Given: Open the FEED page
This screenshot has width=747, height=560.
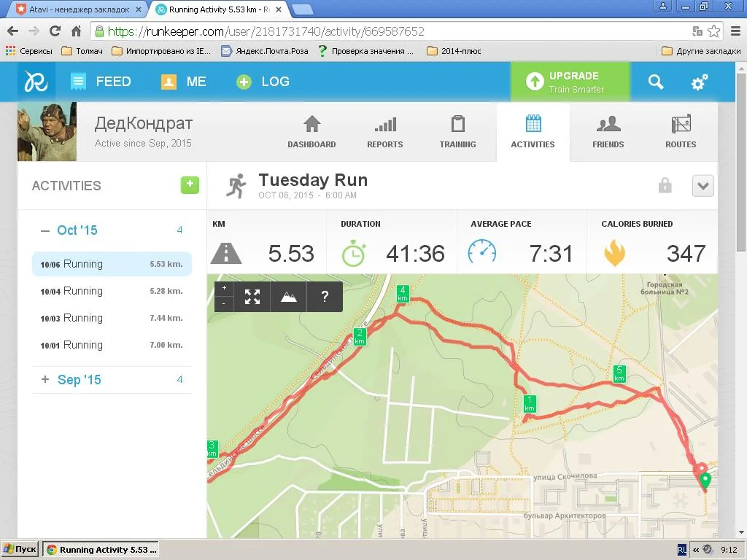Looking at the screenshot, I should point(101,82).
